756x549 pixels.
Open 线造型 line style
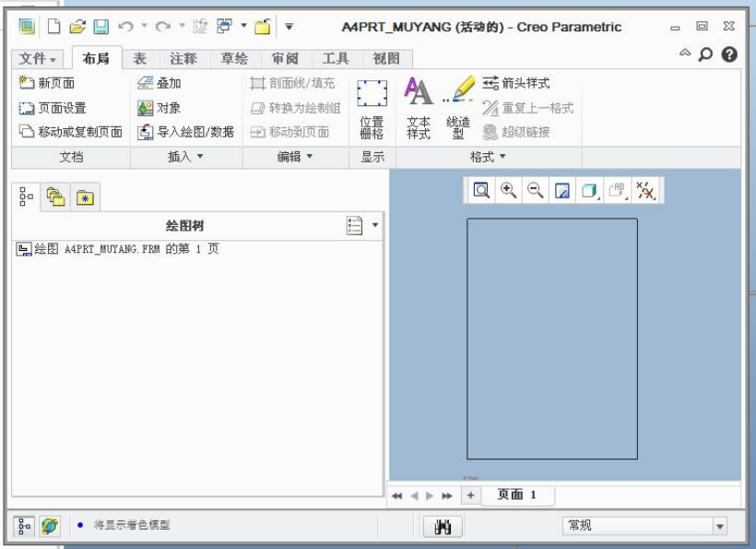(458, 108)
